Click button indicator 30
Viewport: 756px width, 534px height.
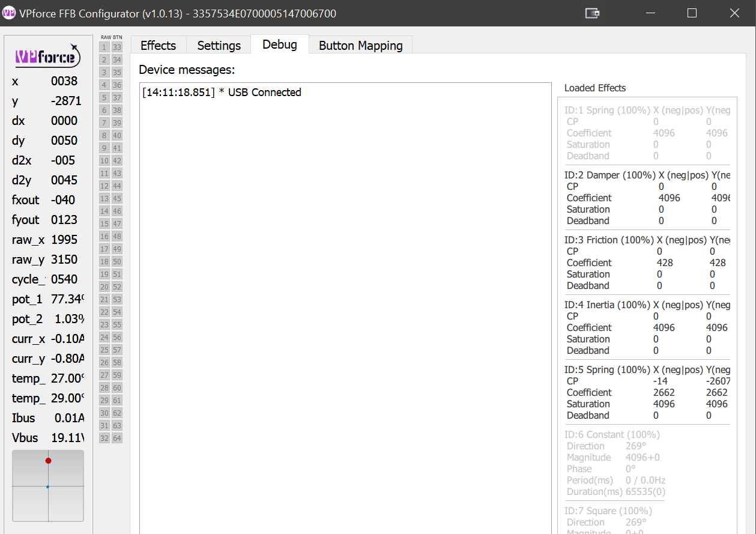click(x=104, y=413)
